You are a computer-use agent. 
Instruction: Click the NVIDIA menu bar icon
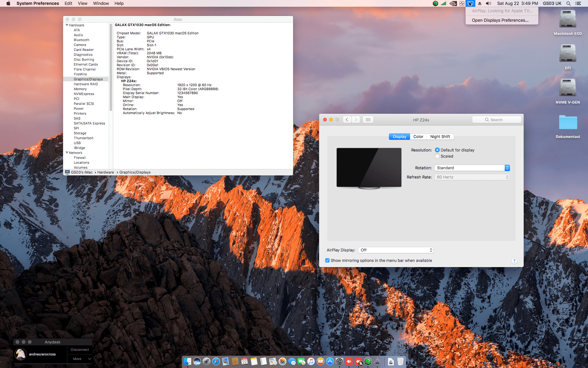[x=453, y=3]
